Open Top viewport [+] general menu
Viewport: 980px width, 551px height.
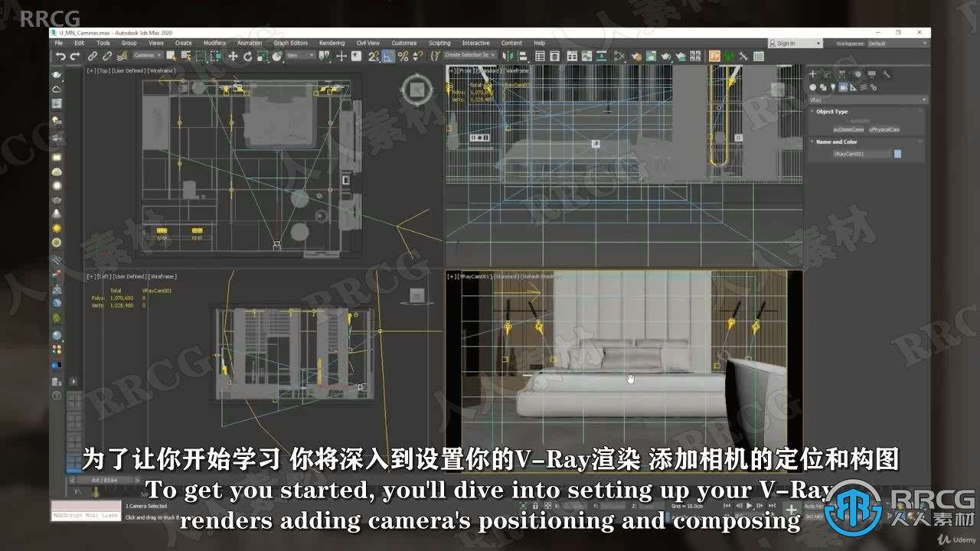point(92,70)
